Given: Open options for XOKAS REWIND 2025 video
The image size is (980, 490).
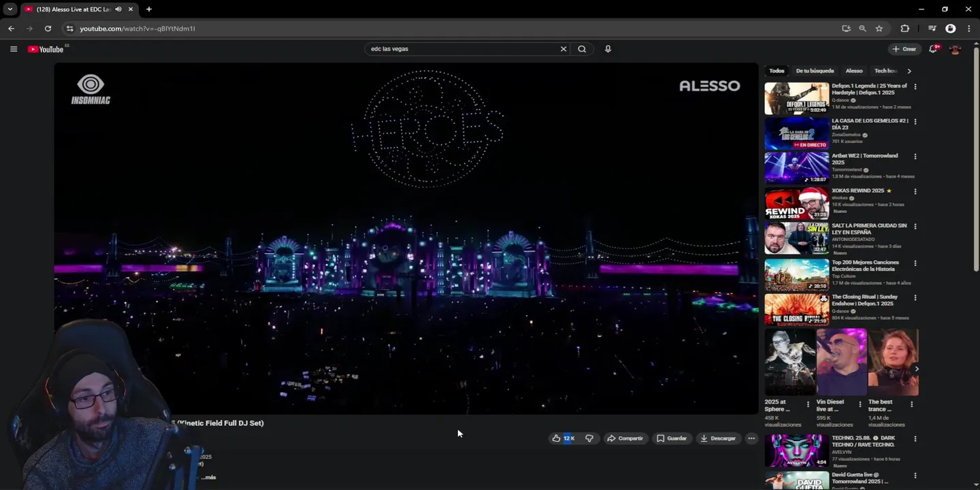Looking at the screenshot, I should pos(915,191).
